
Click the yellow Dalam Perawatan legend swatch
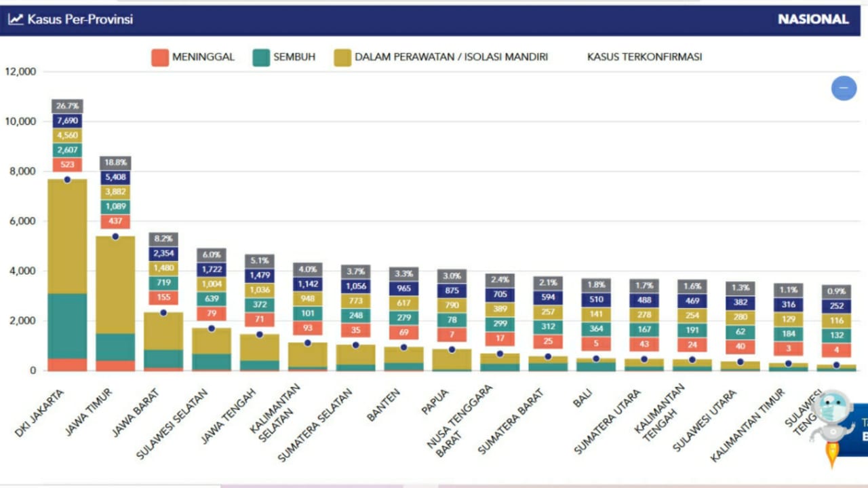[342, 58]
